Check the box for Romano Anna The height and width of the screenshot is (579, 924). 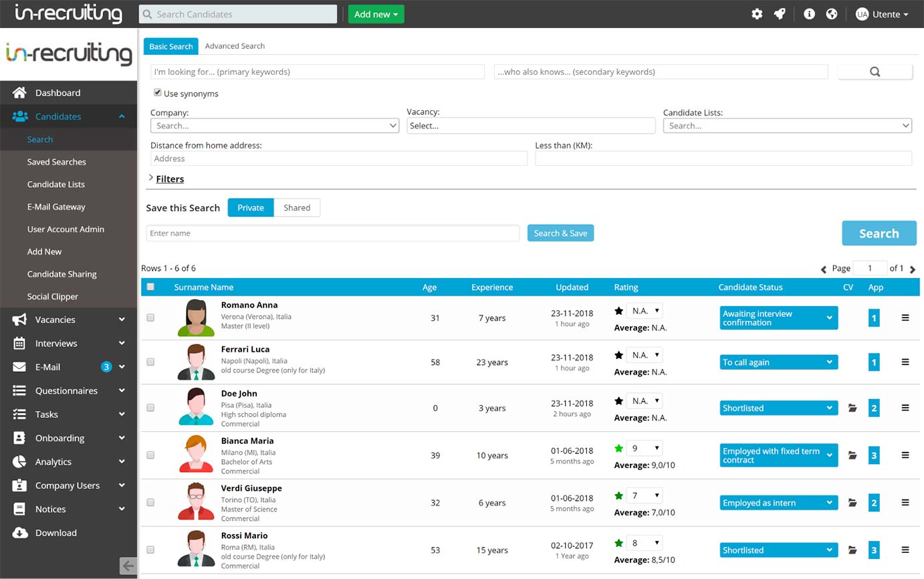pyautogui.click(x=150, y=318)
